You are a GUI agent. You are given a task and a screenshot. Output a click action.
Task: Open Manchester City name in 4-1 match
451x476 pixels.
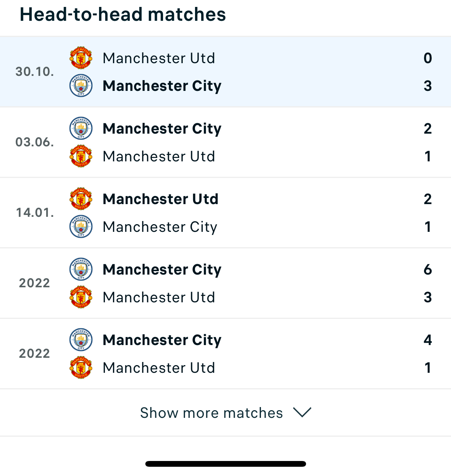[162, 340]
